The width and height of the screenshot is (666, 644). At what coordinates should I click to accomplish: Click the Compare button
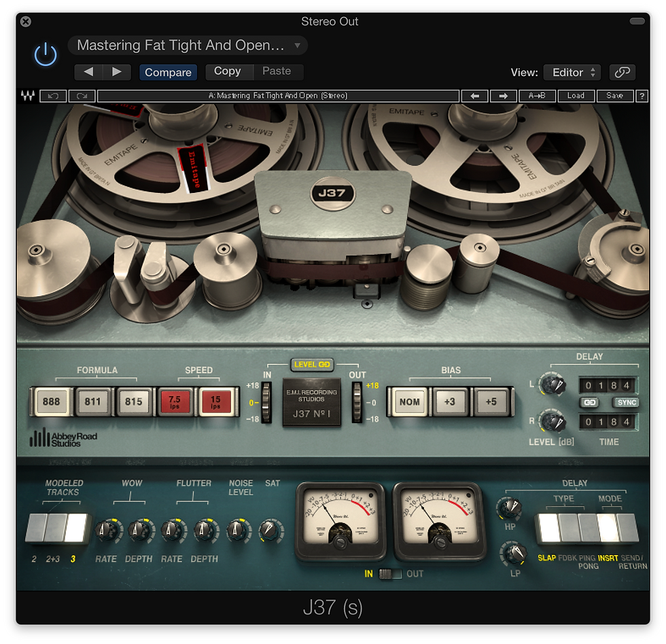169,72
